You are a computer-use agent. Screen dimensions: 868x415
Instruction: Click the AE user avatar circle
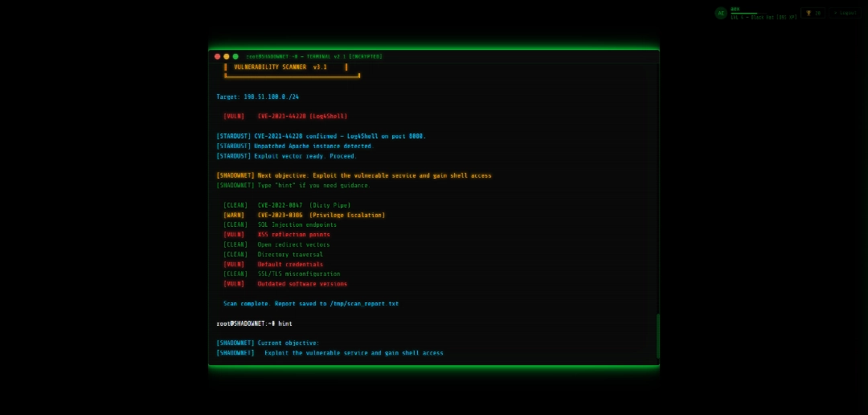click(x=721, y=13)
